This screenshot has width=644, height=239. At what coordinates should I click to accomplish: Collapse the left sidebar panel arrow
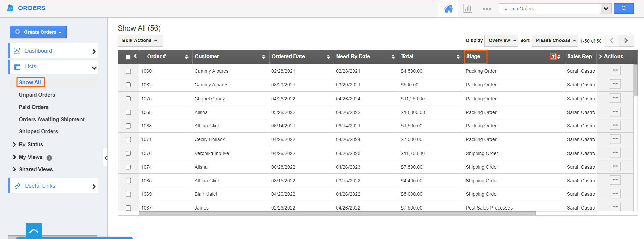click(x=106, y=158)
